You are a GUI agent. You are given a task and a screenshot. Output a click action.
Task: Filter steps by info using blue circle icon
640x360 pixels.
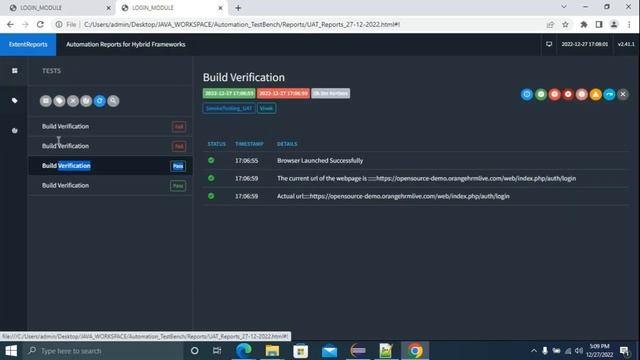tap(527, 94)
